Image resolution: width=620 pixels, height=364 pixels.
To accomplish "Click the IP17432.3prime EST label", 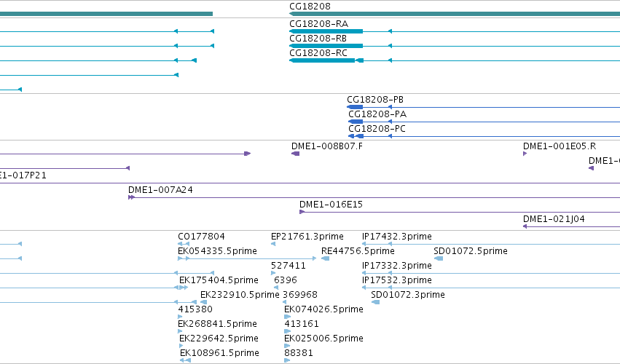I will click(396, 237).
